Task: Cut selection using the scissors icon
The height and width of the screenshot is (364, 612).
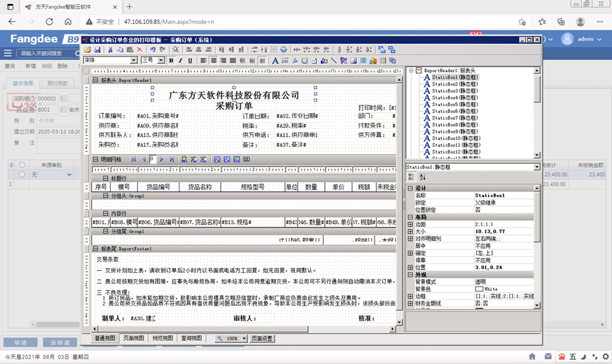Action: click(x=110, y=50)
